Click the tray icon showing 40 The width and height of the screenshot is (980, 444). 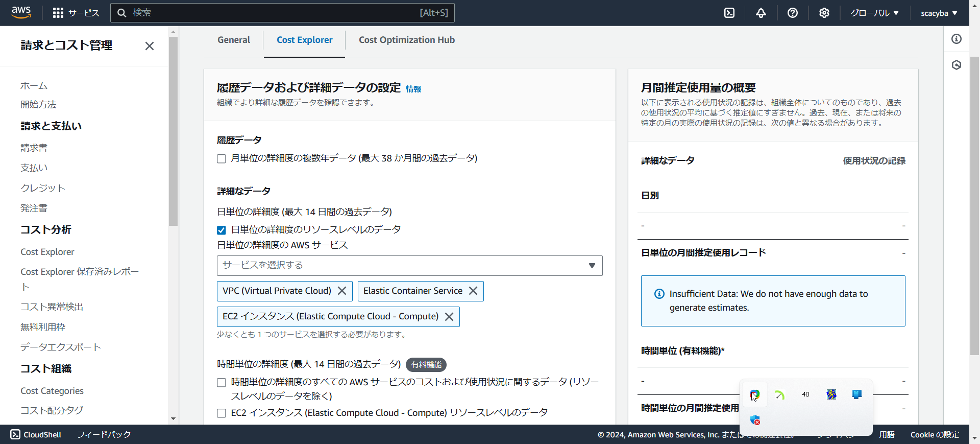pyautogui.click(x=805, y=394)
